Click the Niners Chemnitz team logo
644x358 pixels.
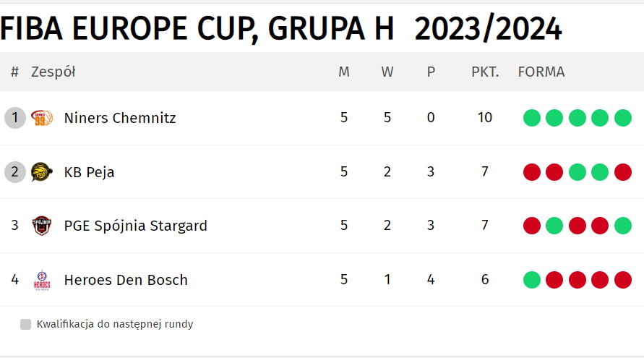(42, 118)
